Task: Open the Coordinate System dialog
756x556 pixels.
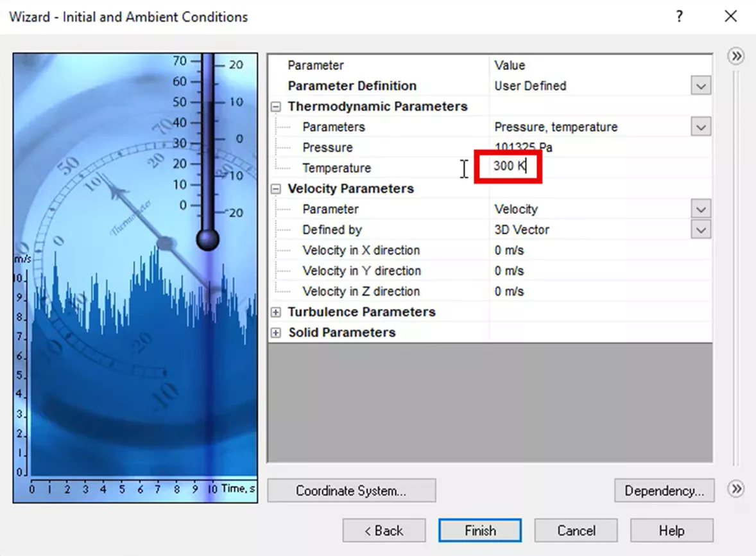Action: [351, 490]
